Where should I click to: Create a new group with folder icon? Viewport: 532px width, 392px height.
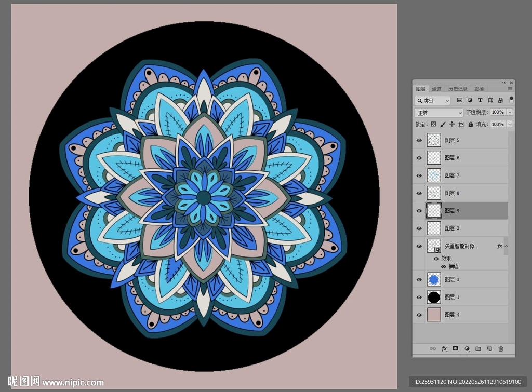click(x=478, y=349)
